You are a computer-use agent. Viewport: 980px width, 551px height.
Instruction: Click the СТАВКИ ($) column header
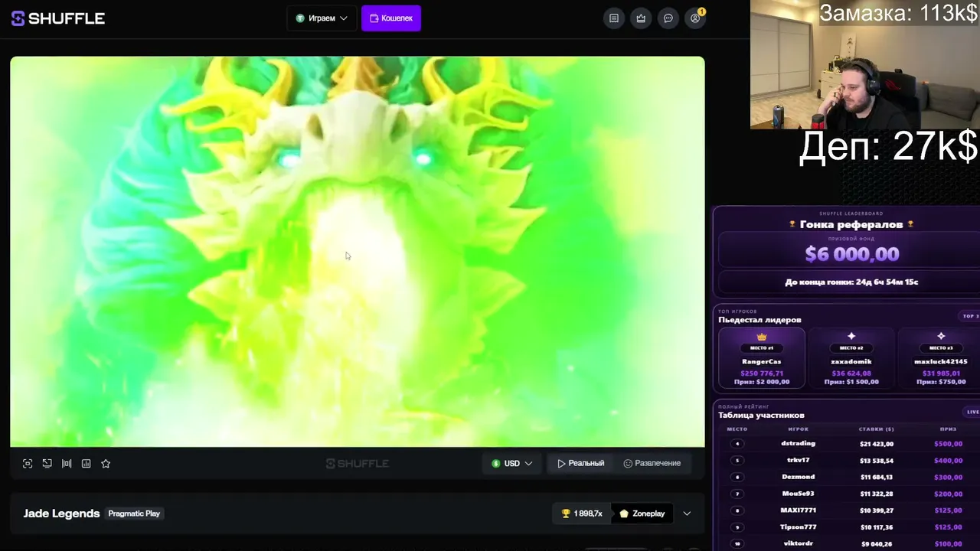tap(877, 429)
